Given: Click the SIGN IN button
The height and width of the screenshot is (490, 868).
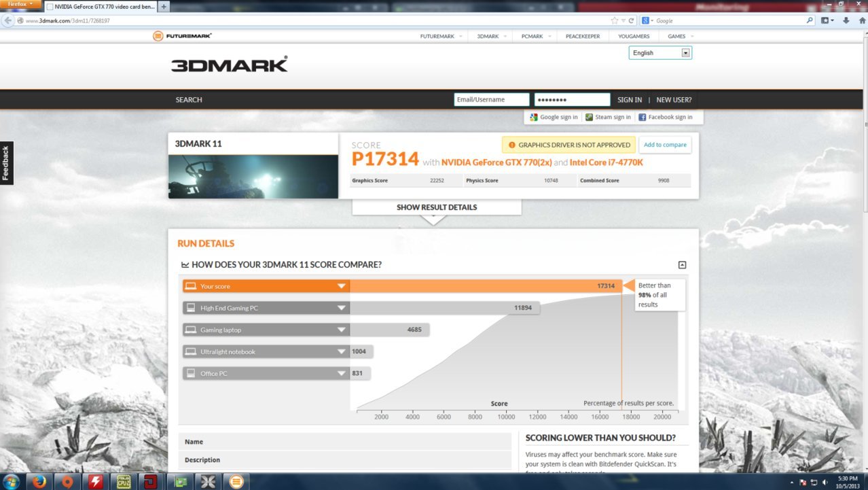Looking at the screenshot, I should pos(630,100).
